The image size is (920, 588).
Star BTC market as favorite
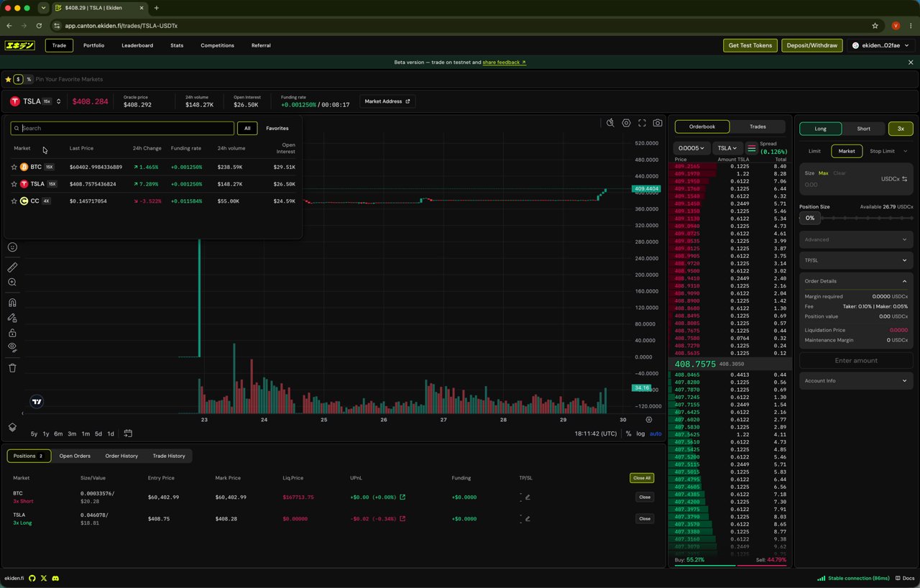coord(14,167)
